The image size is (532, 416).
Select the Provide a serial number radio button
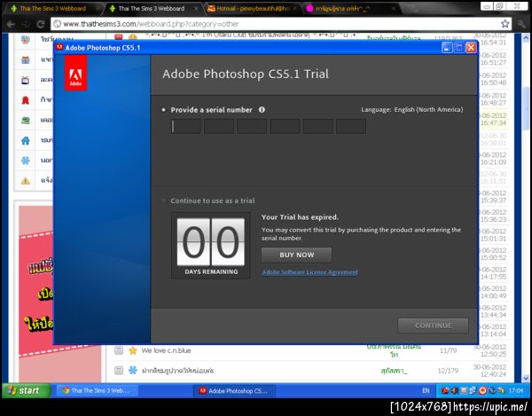[x=164, y=110]
